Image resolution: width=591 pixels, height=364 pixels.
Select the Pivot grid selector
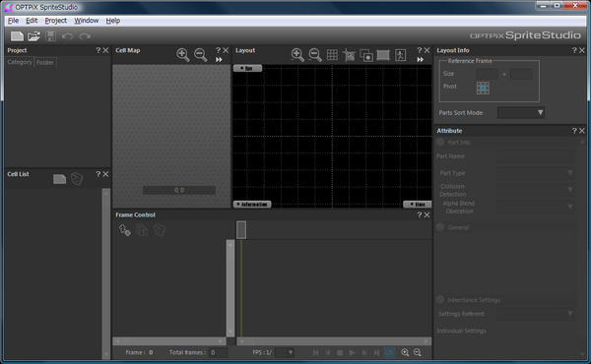483,88
